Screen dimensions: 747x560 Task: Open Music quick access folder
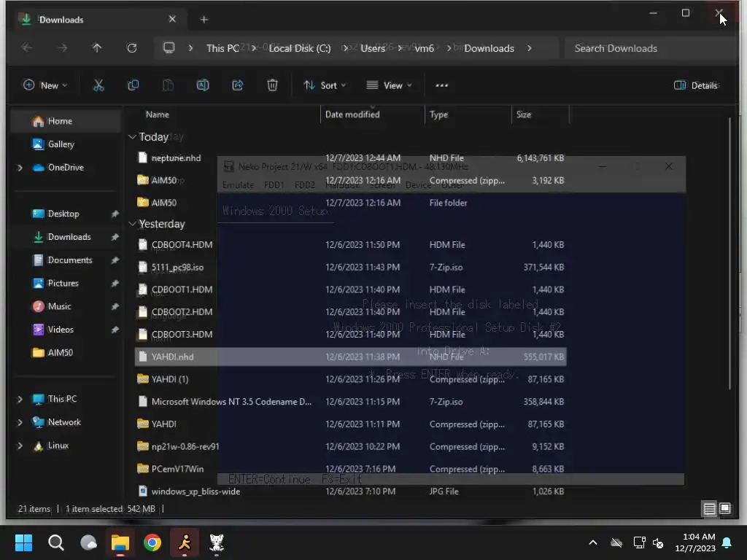click(66, 306)
